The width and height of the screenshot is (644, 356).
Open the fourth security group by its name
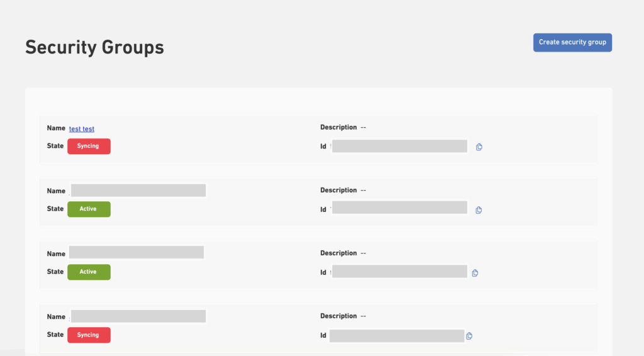tap(138, 316)
